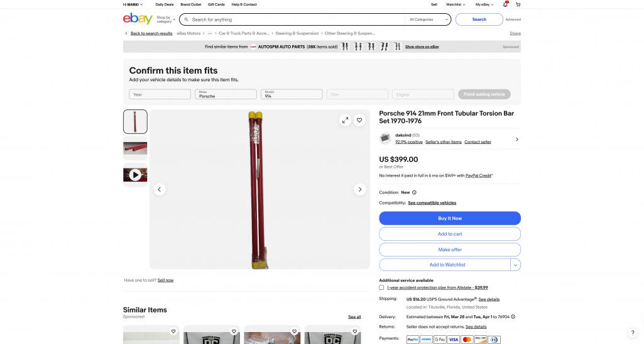The image size is (644, 344).
Task: Expand Add to Watchlist options arrow
Action: [515, 265]
